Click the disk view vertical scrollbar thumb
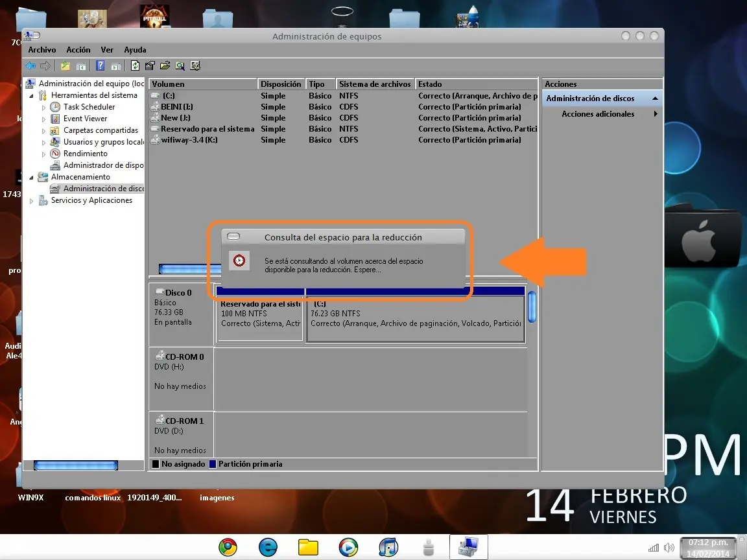Viewport: 747px width, 560px height. click(532, 307)
